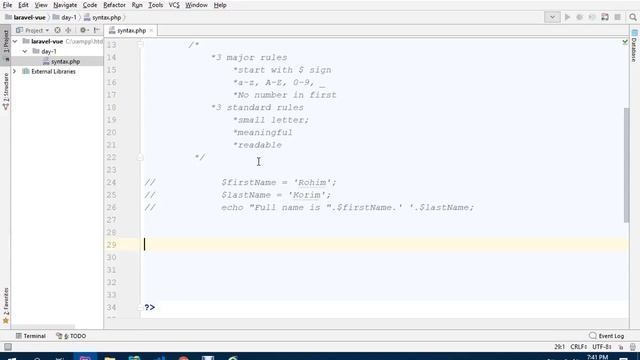Select laravel-vue root in project tree
The image size is (640, 360).
tap(42, 41)
